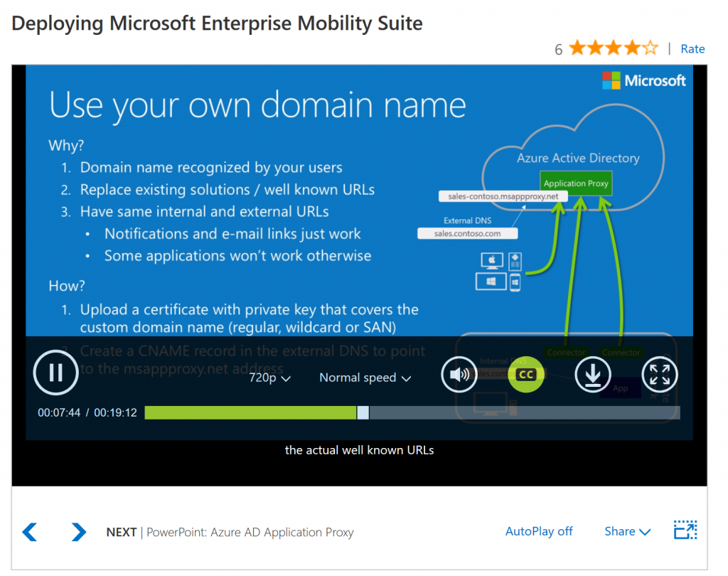Click the Android tablet device icon in diagram
Screen dimensions: 728x576
[x=515, y=262]
